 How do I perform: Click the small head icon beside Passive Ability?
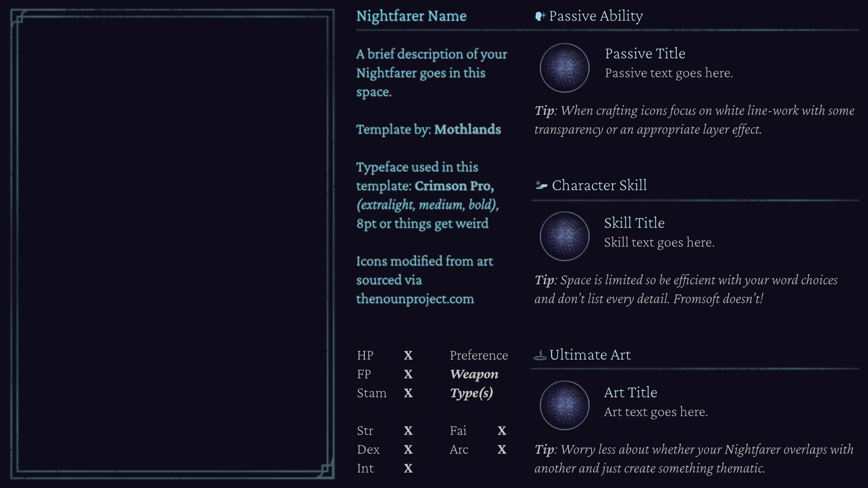(540, 16)
